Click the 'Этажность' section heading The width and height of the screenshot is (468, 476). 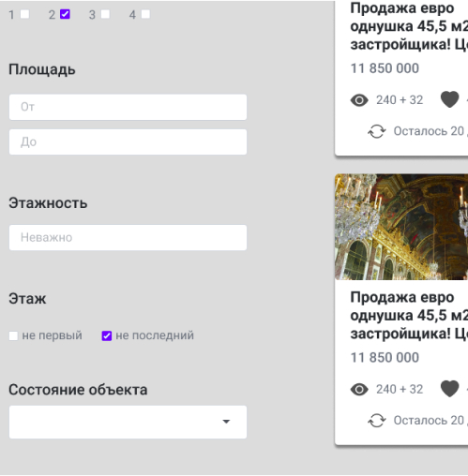pos(48,203)
